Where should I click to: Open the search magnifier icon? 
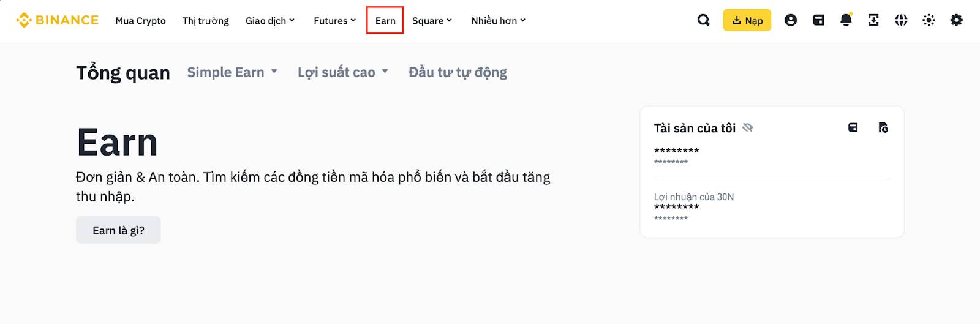click(x=704, y=20)
